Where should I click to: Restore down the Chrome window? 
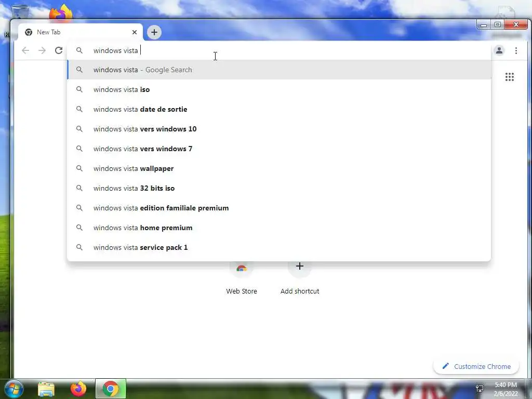[497, 25]
